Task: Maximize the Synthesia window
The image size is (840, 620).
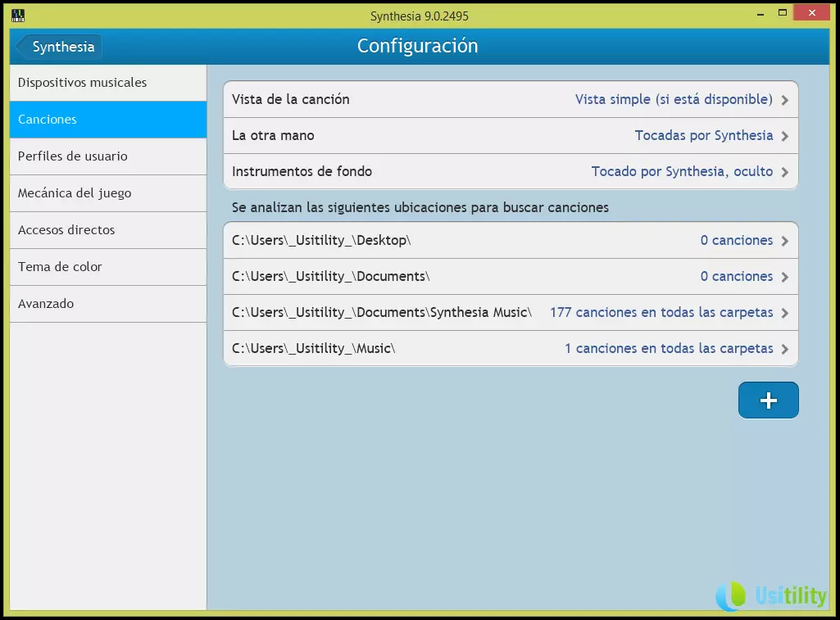Action: 783,12
